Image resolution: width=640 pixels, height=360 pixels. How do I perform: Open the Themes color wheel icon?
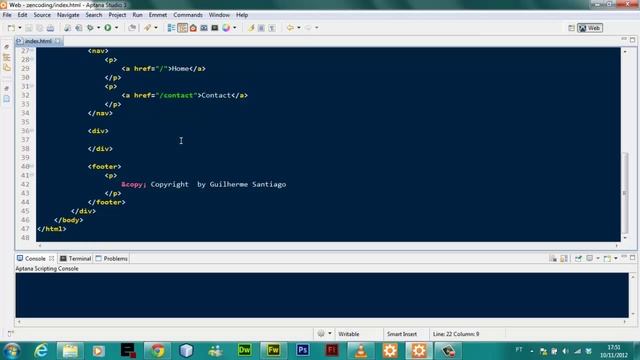coord(226,28)
